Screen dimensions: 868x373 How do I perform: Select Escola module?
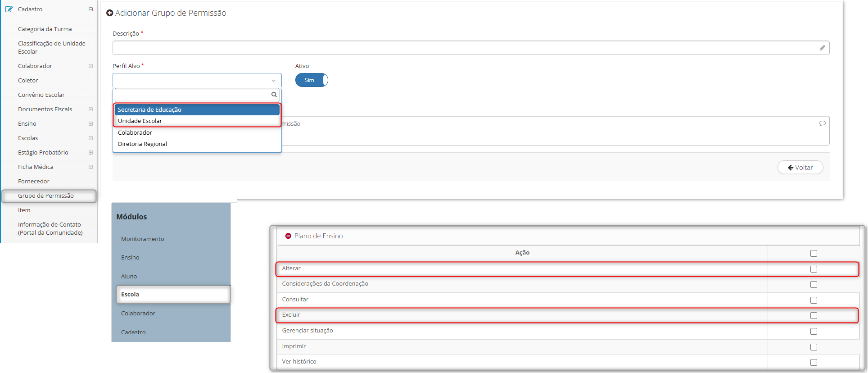(x=173, y=294)
